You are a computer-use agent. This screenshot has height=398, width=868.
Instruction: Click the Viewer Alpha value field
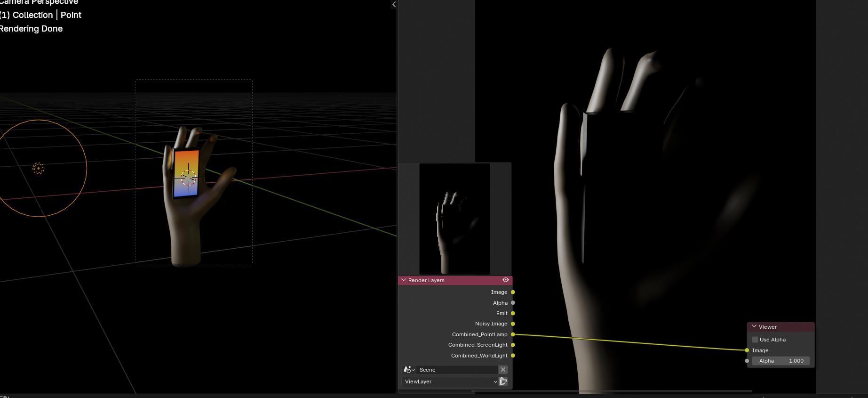click(781, 361)
